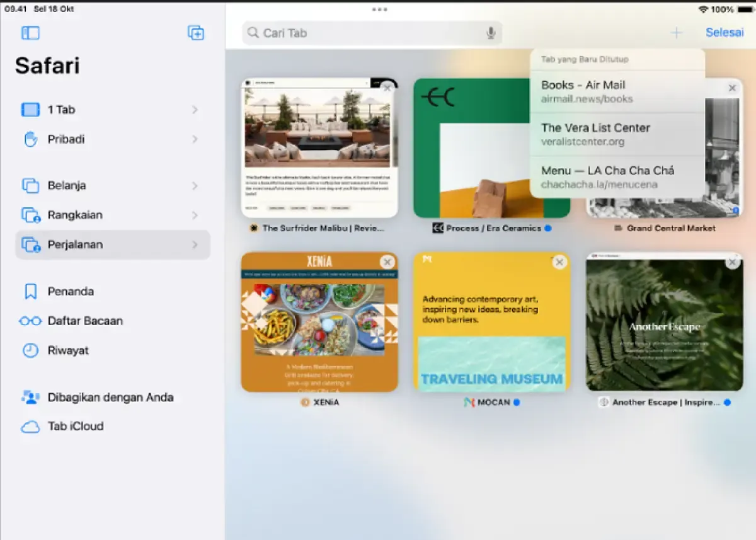Reopen Menu — LA Cha Cha Chá tab
This screenshot has width=756, height=540.
[x=617, y=177]
